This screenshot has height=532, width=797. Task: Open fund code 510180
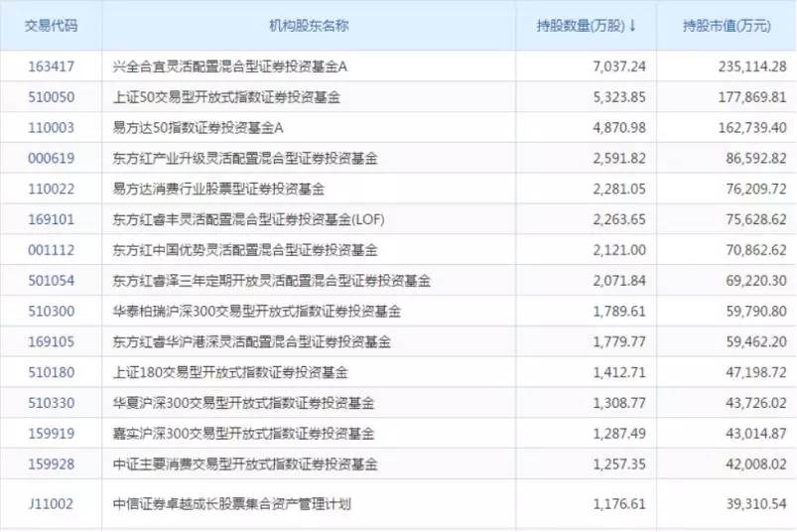click(51, 372)
